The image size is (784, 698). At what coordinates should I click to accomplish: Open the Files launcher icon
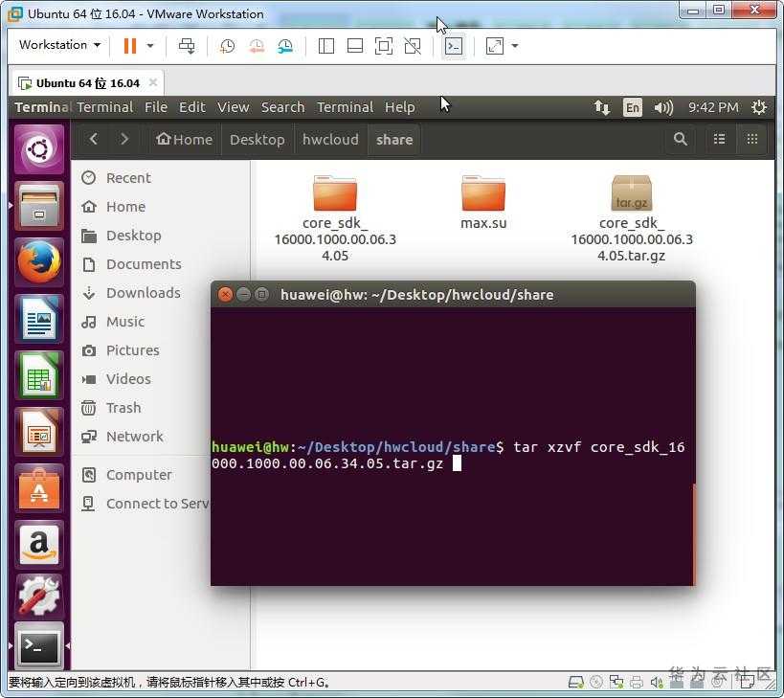pos(39,206)
